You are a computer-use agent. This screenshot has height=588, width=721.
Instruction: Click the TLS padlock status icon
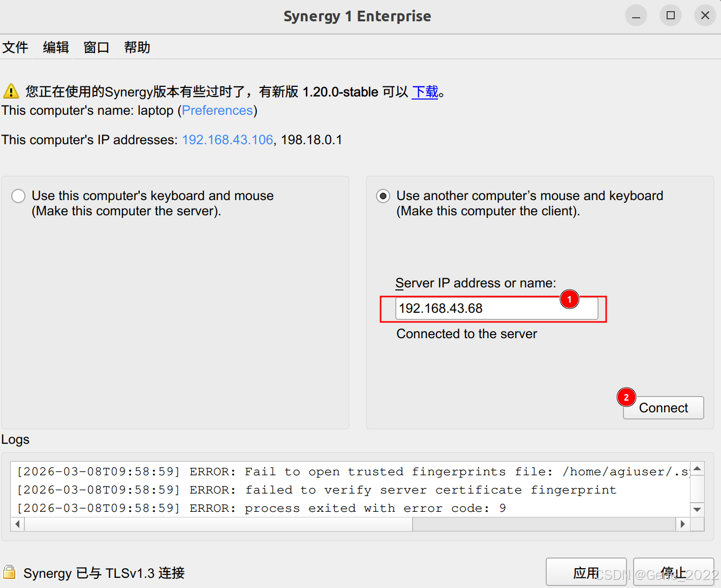[x=9, y=572]
